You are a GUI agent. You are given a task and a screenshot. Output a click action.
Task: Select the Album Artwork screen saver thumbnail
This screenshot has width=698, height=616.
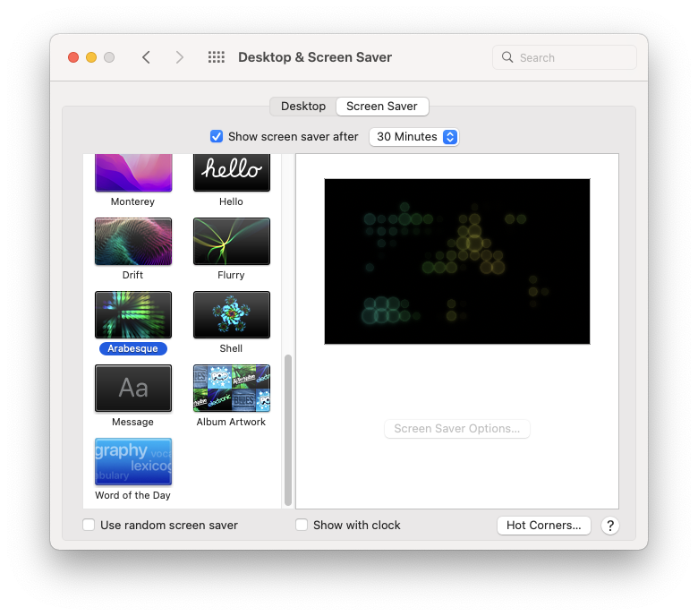pos(232,388)
